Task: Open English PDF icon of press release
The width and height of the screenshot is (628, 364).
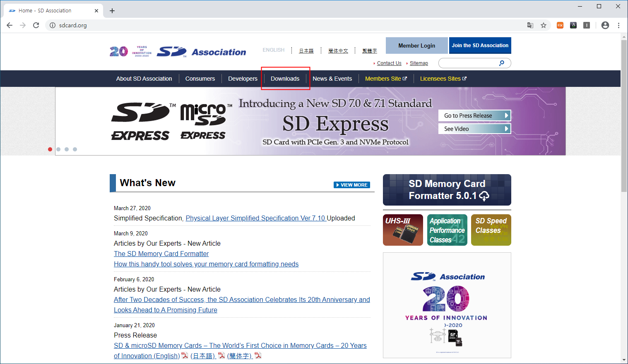Action: click(185, 355)
